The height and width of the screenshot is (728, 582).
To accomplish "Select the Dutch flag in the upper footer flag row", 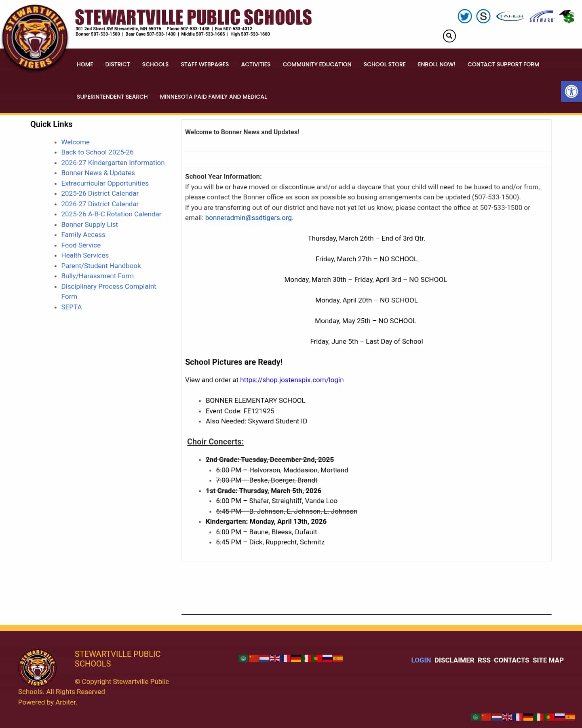I will coord(264,658).
